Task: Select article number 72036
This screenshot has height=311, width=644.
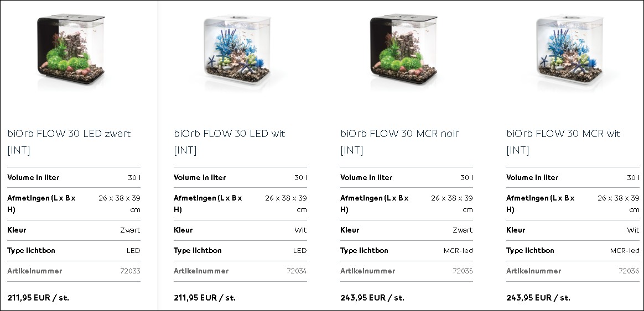Action: [x=629, y=271]
